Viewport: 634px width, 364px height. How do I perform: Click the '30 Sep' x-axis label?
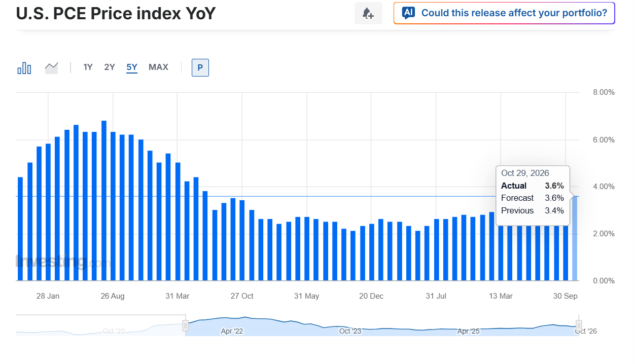pyautogui.click(x=566, y=296)
